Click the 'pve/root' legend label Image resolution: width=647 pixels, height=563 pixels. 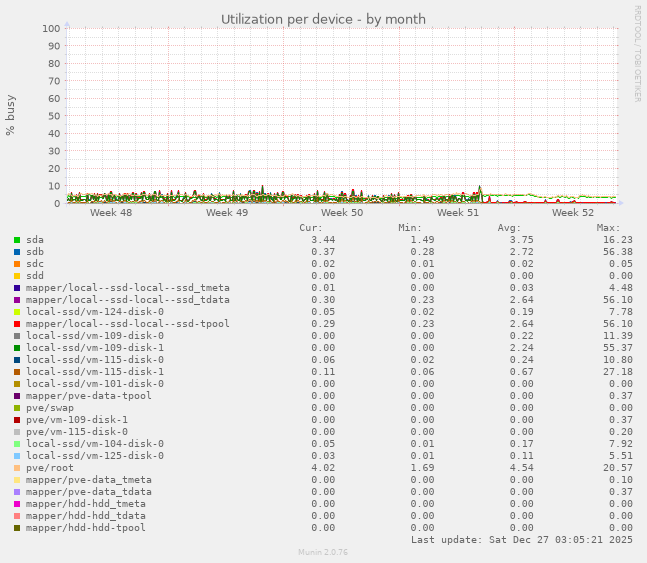point(50,468)
